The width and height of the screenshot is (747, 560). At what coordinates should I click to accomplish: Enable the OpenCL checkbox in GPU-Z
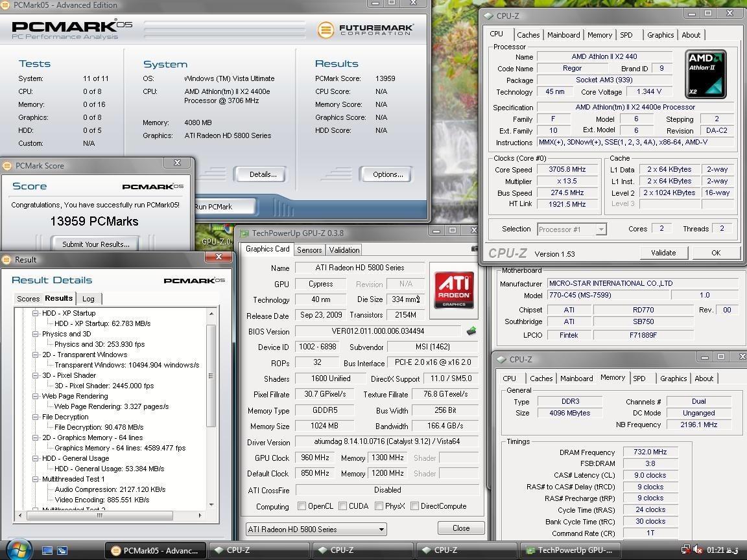coord(302,506)
